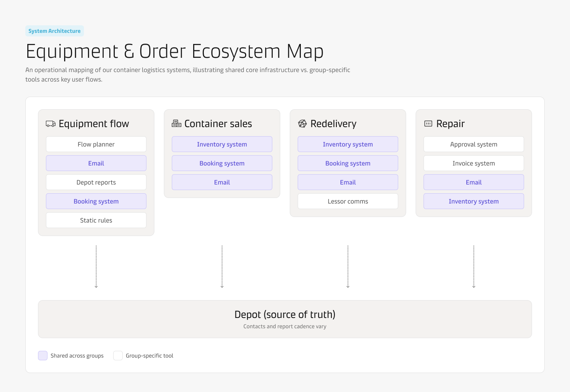Click the Lessor comms tool box
The height and width of the screenshot is (392, 570).
click(x=348, y=201)
